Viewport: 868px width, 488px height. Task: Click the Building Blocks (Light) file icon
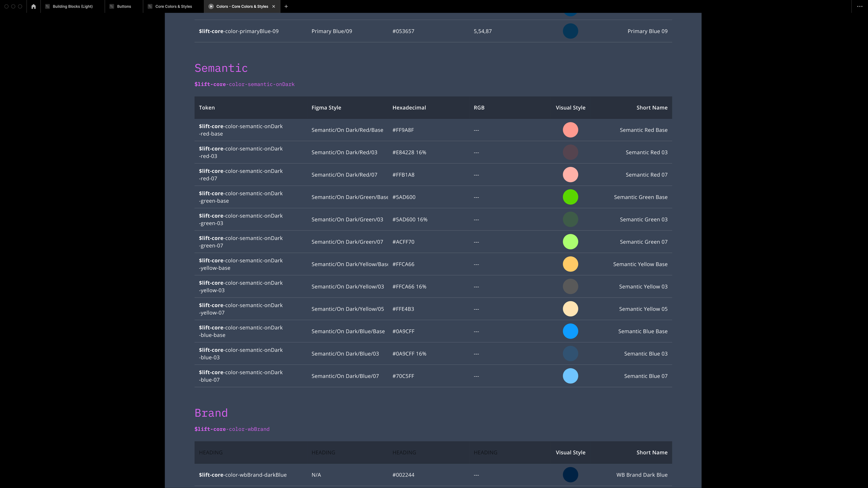tap(48, 6)
